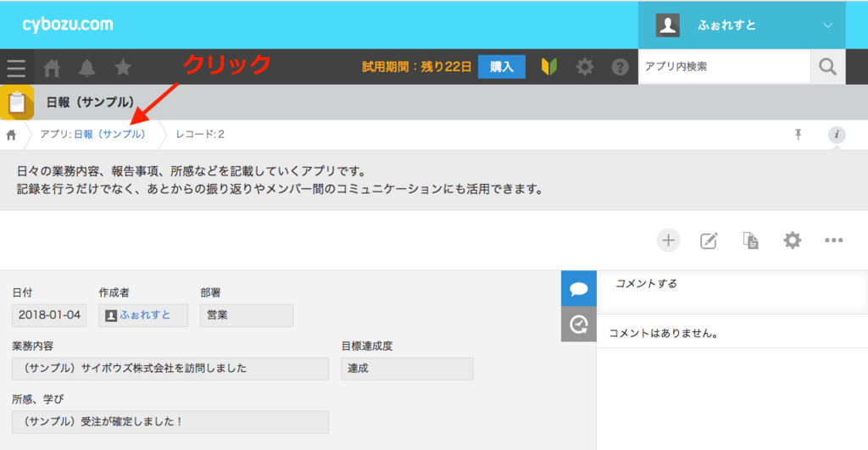
Task: Click the コメントする comment input
Action: (732, 292)
